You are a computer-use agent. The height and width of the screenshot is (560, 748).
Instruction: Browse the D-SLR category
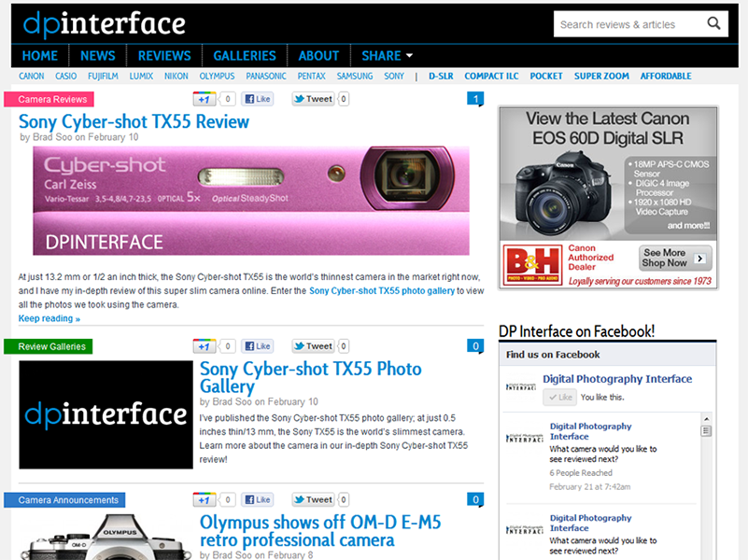coord(441,77)
